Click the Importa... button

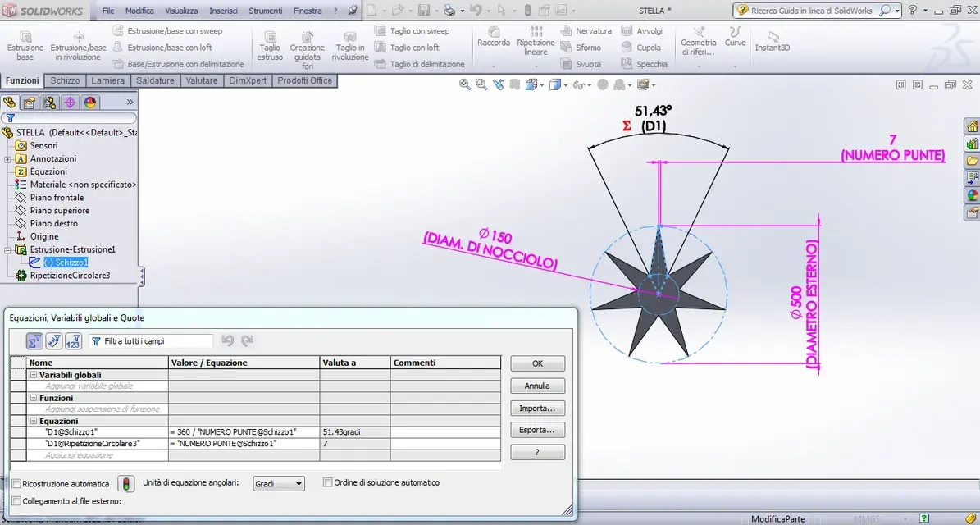[537, 409]
